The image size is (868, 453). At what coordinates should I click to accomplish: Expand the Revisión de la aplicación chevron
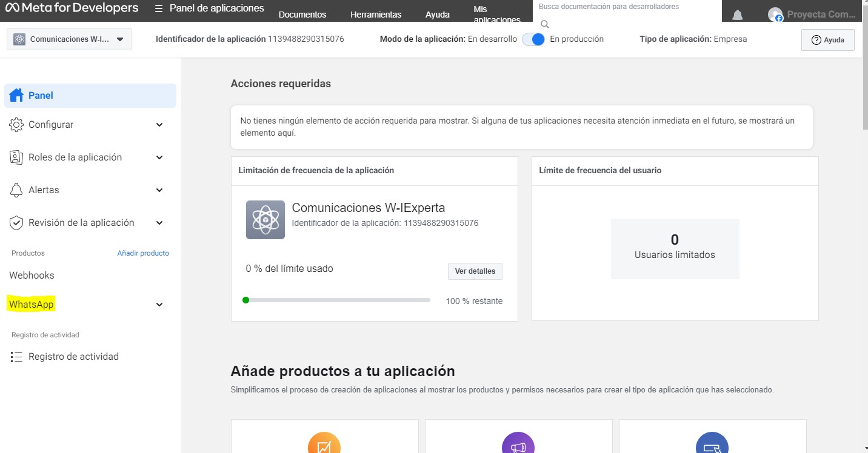click(159, 223)
